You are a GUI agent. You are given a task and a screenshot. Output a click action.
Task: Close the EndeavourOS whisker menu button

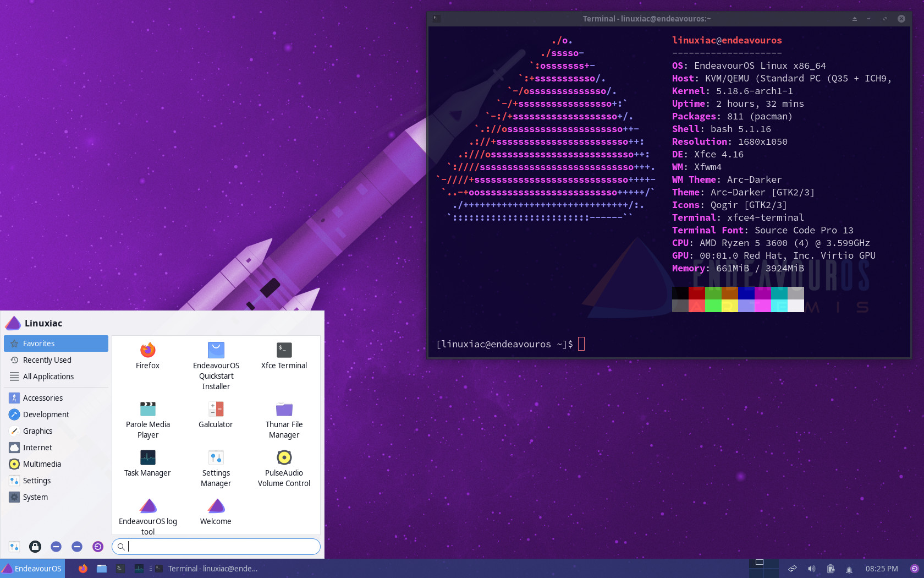click(32, 569)
